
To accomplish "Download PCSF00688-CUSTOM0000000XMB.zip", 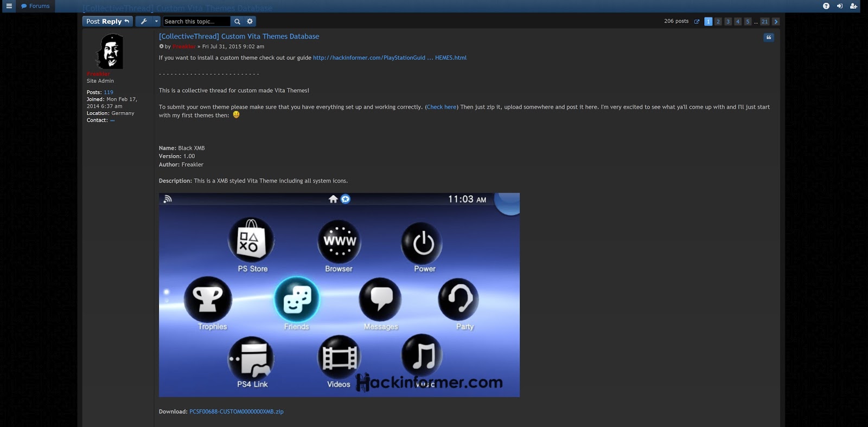I will tap(237, 411).
